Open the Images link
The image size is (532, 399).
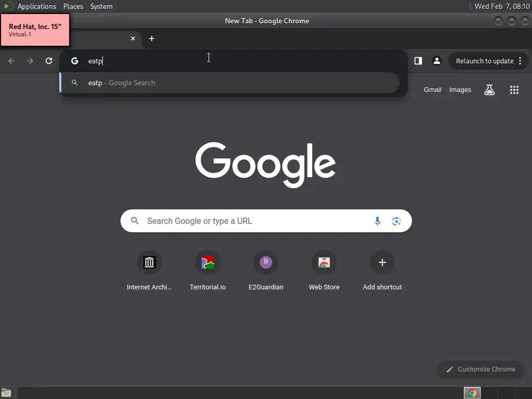point(460,89)
